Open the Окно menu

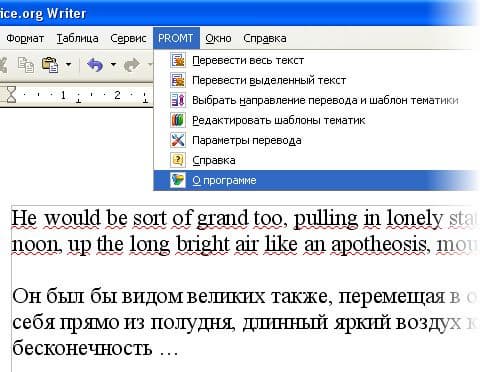pos(218,38)
